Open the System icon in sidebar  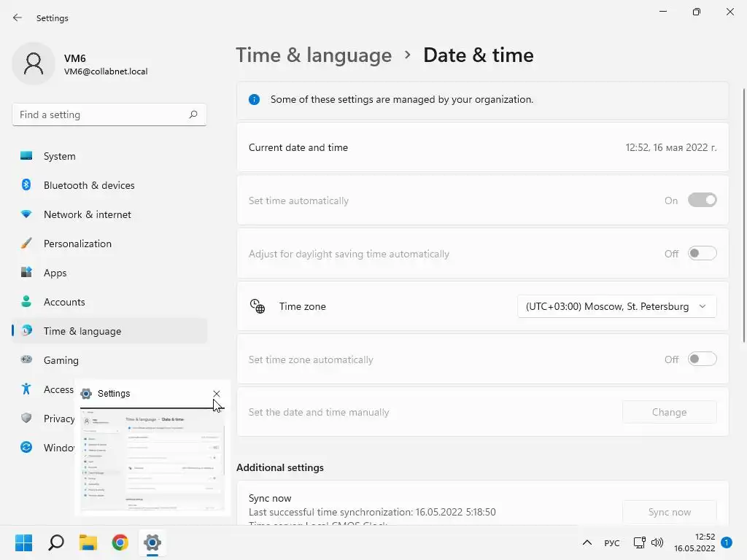pyautogui.click(x=26, y=156)
